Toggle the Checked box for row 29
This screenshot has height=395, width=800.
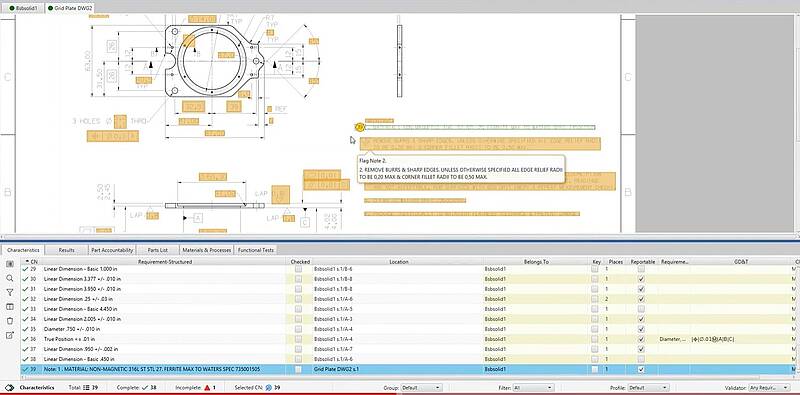pos(298,268)
